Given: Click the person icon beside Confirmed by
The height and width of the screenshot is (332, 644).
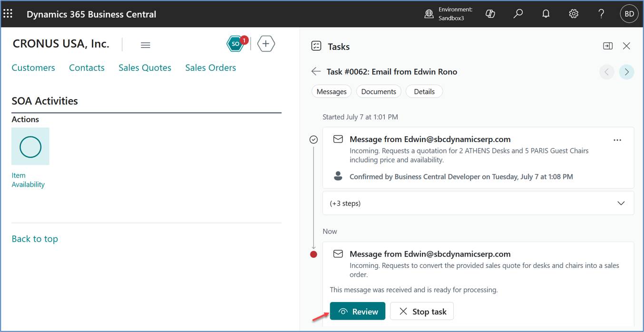Looking at the screenshot, I should pos(338,176).
